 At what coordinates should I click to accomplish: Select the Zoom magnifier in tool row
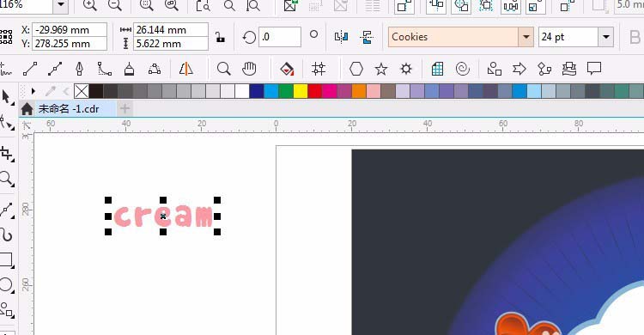224,69
